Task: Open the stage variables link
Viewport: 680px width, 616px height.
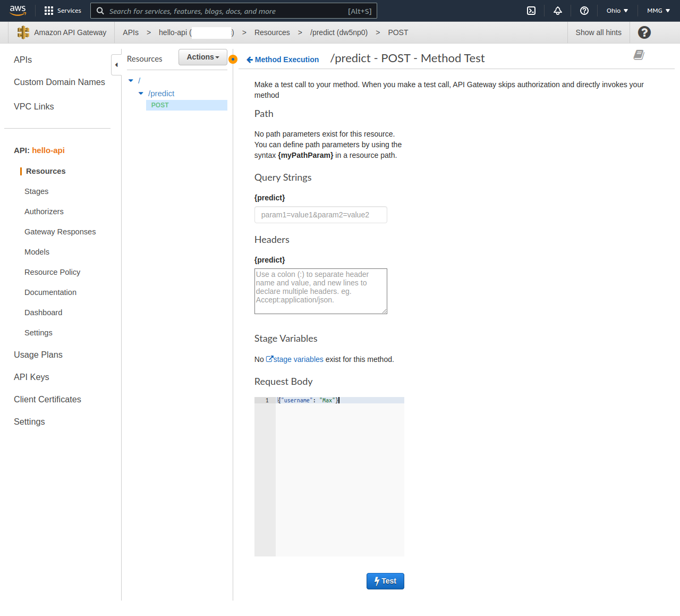Action: 298,359
